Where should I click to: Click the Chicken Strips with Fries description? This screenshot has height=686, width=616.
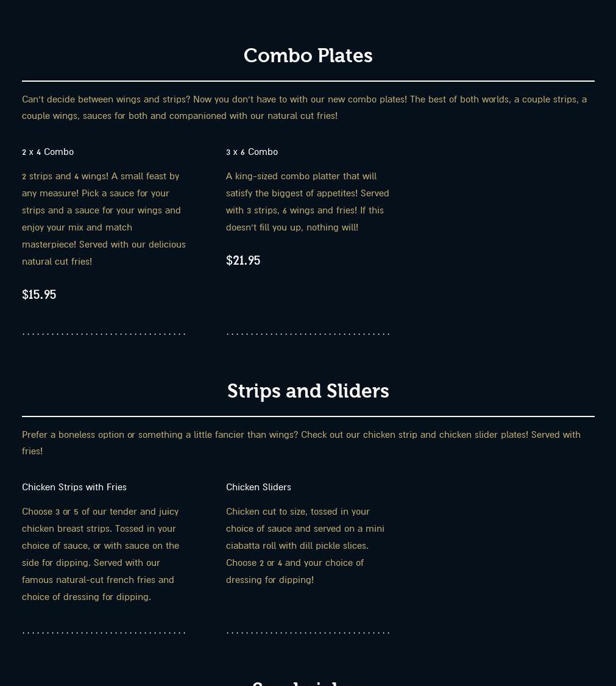click(x=101, y=554)
